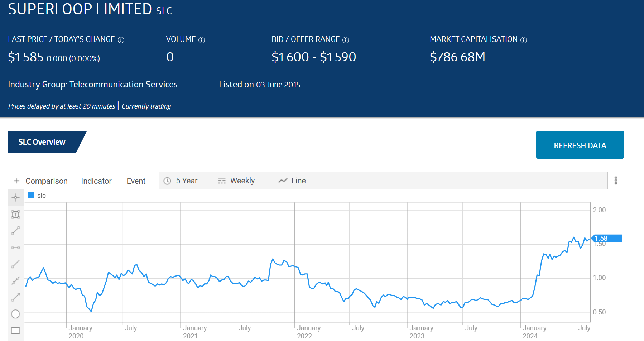Click the January 2022 axis label
This screenshot has height=341, width=644.
click(x=309, y=332)
